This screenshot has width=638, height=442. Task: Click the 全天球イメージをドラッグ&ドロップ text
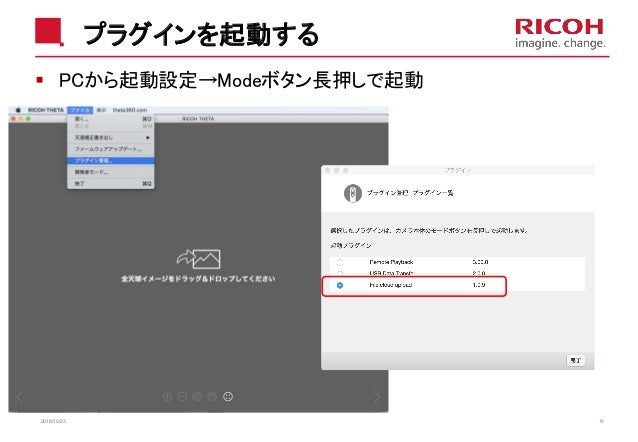198,279
